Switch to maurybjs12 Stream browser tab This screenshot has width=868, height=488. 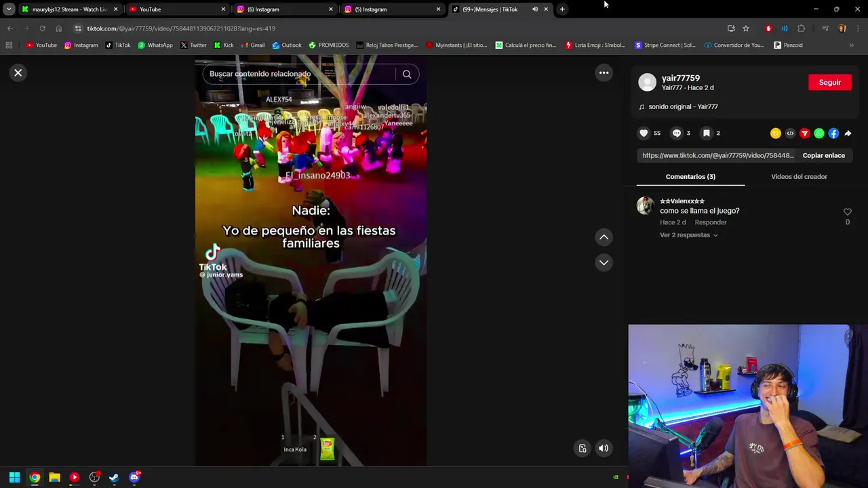(70, 9)
